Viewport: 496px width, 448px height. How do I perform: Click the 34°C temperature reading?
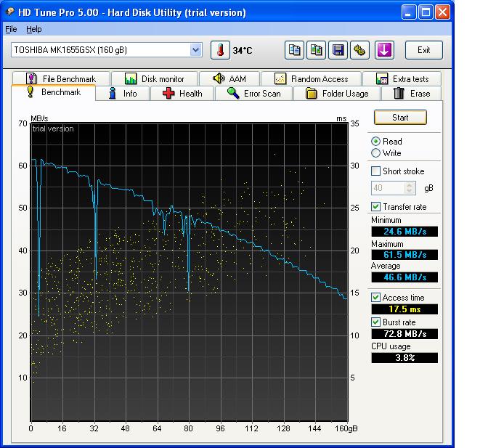click(243, 51)
